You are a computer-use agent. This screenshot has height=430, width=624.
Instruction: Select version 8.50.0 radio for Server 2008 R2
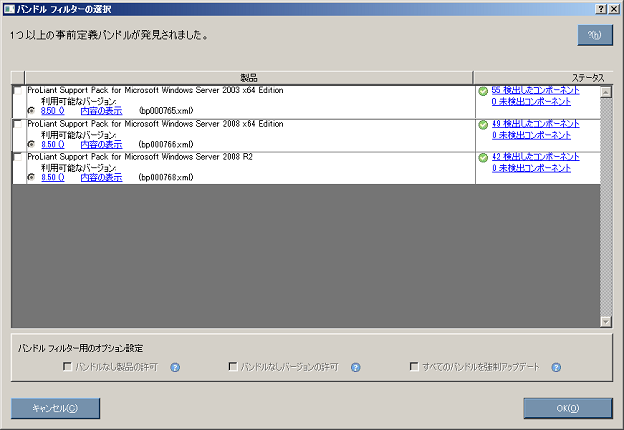[31, 177]
